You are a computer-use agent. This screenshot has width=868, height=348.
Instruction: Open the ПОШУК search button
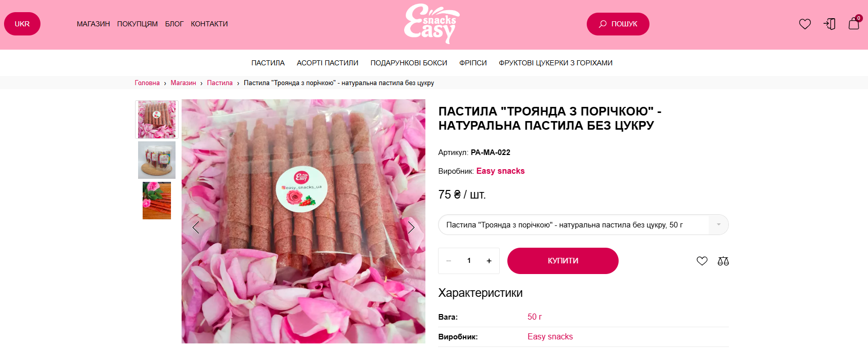click(618, 24)
